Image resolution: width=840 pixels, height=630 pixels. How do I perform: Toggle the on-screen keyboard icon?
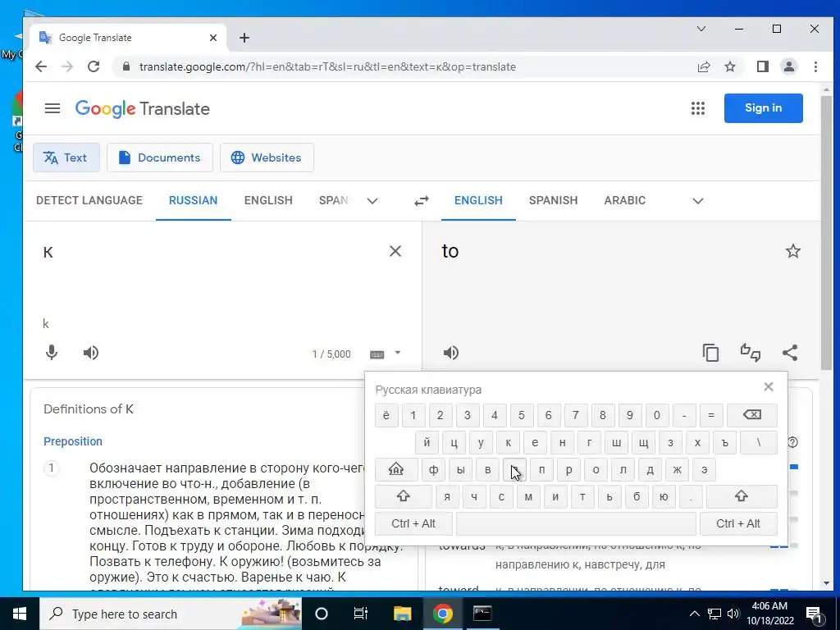point(377,354)
